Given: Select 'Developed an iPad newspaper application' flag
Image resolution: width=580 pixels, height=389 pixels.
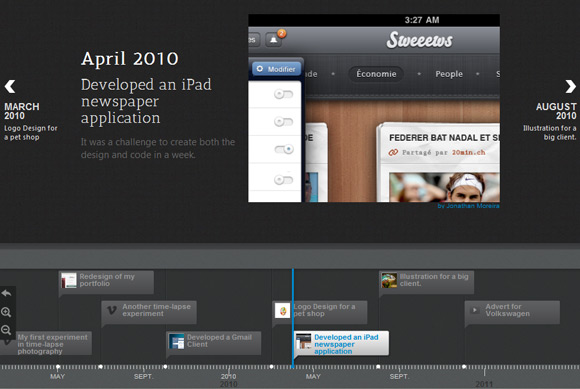Looking at the screenshot, I should click(x=341, y=343).
